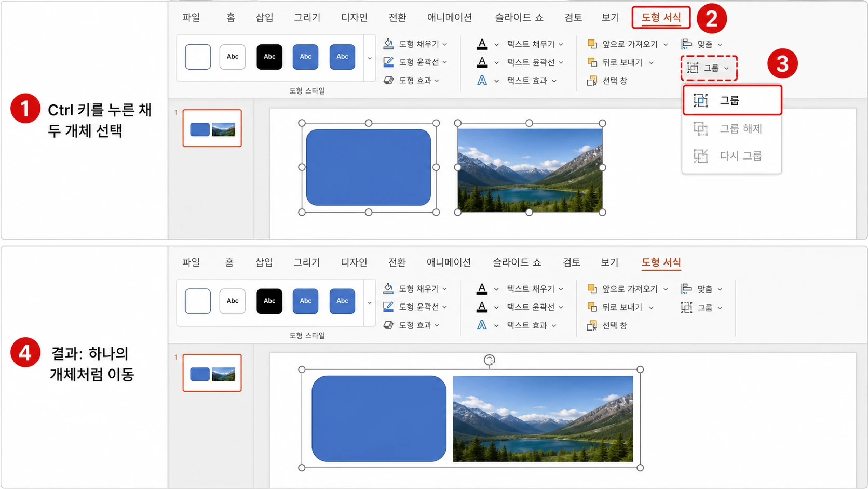The width and height of the screenshot is (868, 489).
Task: Expand the 맞춤 arrow in lower ribbon
Action: [720, 289]
